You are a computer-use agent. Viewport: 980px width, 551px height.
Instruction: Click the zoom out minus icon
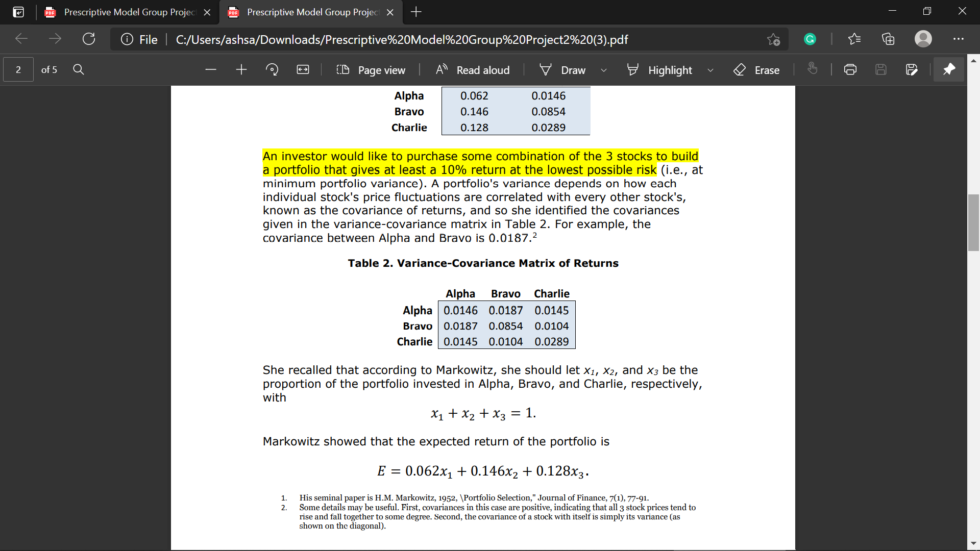(x=211, y=70)
